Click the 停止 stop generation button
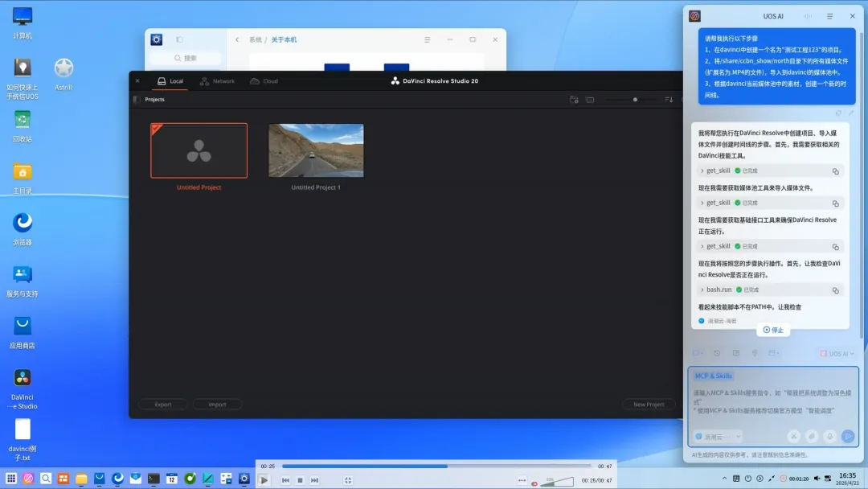The image size is (868, 489). pos(773,330)
